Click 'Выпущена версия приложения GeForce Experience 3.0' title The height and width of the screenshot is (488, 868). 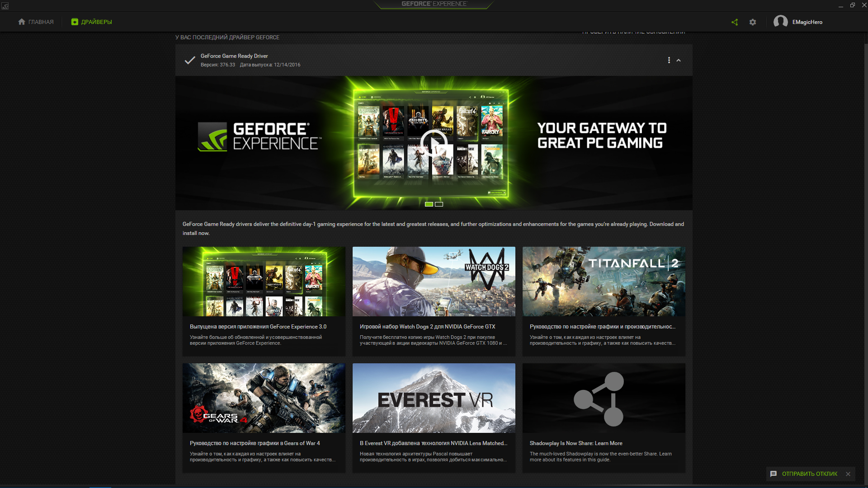point(258,327)
